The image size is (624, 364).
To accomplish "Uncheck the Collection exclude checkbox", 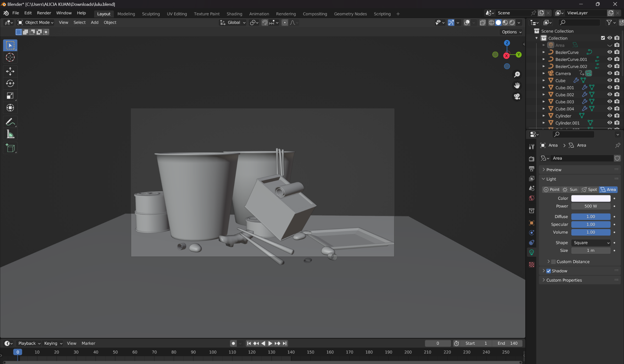I will pyautogui.click(x=603, y=38).
